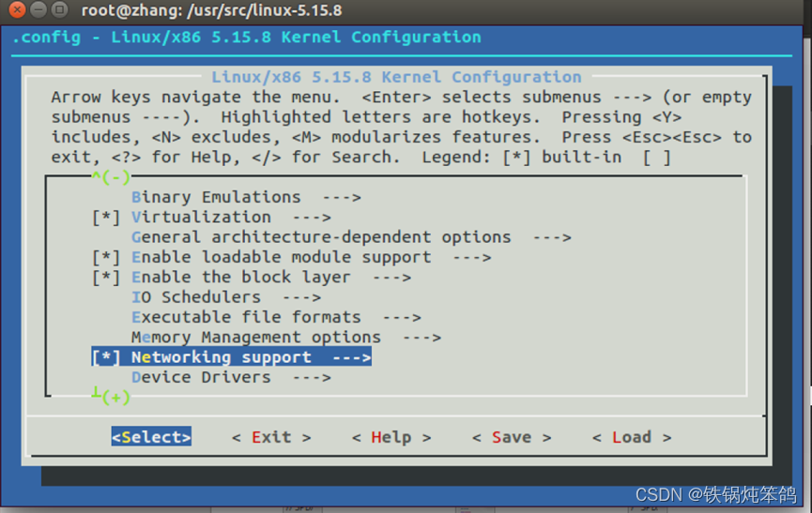Image resolution: width=812 pixels, height=513 pixels.
Task: Select the Enable the block layer entry
Action: pos(271,278)
